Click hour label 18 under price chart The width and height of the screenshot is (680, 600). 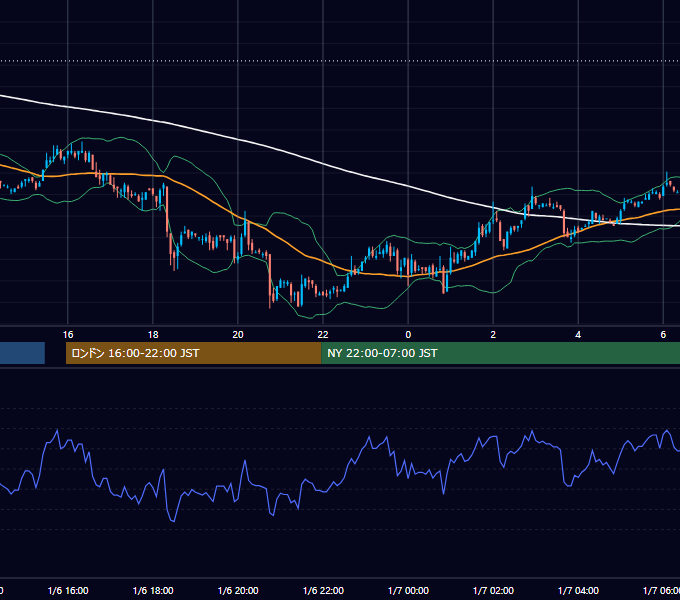tap(153, 335)
